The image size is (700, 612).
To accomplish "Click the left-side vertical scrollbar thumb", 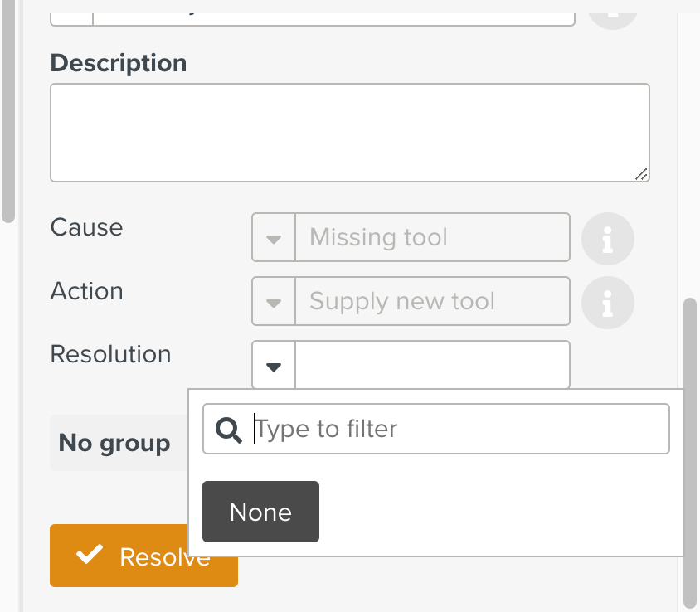I will 7,108.
